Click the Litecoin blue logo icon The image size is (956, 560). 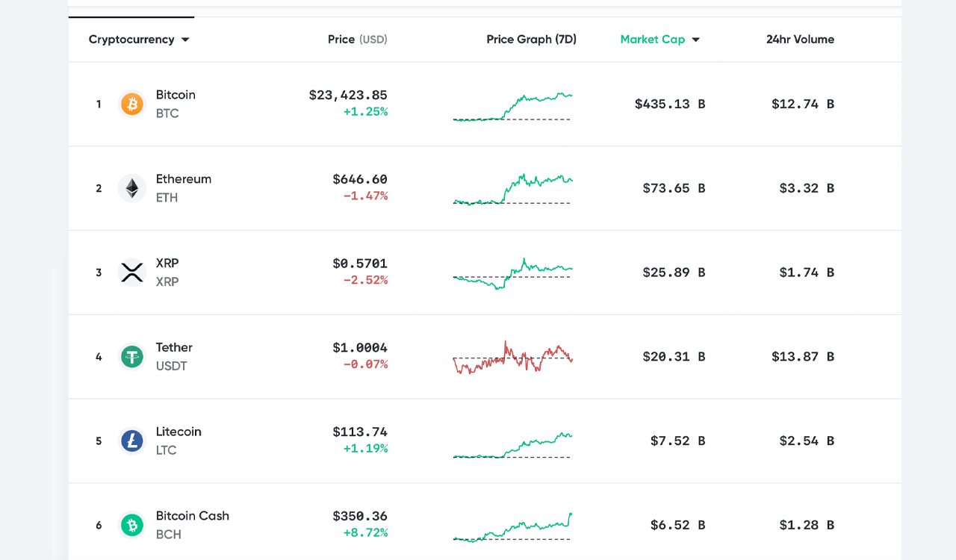point(132,441)
